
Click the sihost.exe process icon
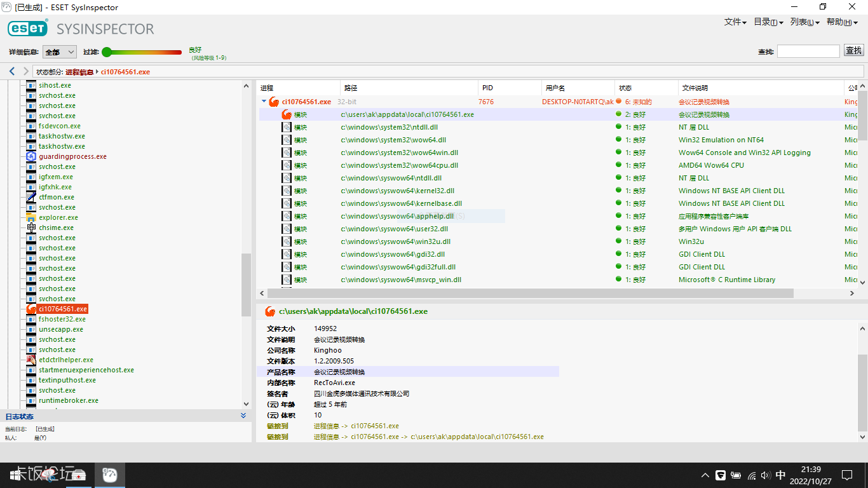coord(31,85)
